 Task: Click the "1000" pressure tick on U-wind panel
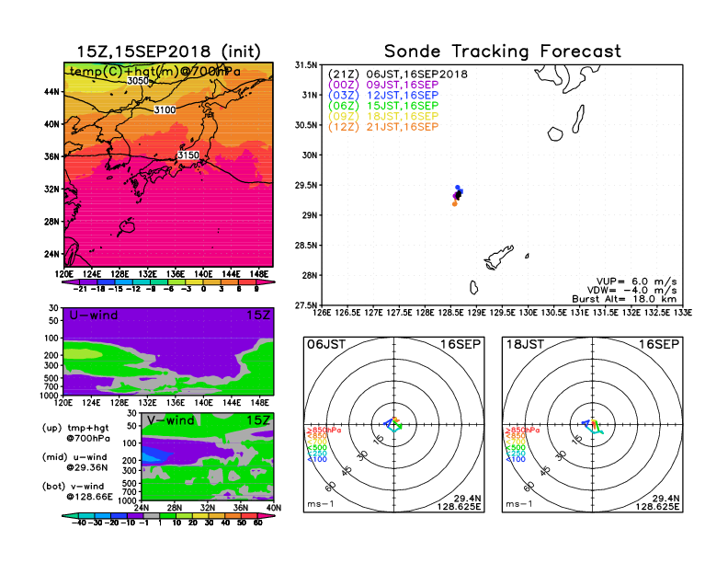[50, 396]
